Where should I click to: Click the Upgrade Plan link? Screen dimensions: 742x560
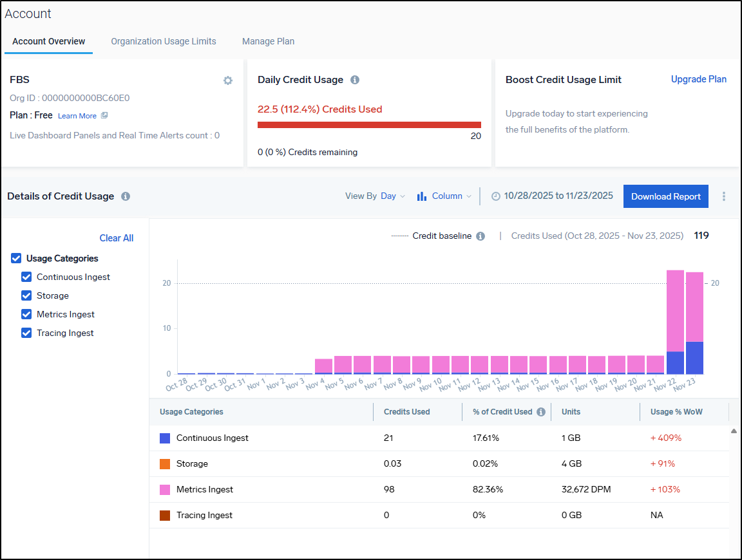point(698,79)
